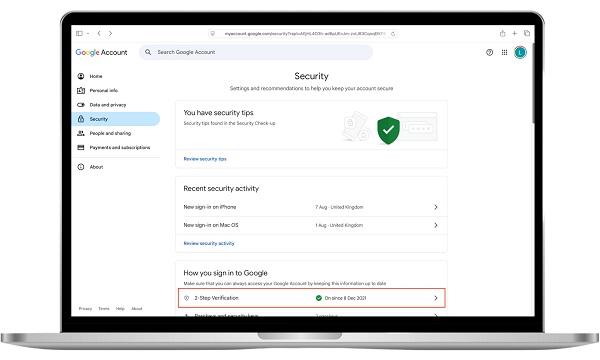Screen dimensions: 600x360
Task: Click the Privacy footer link
Action: 85,308
